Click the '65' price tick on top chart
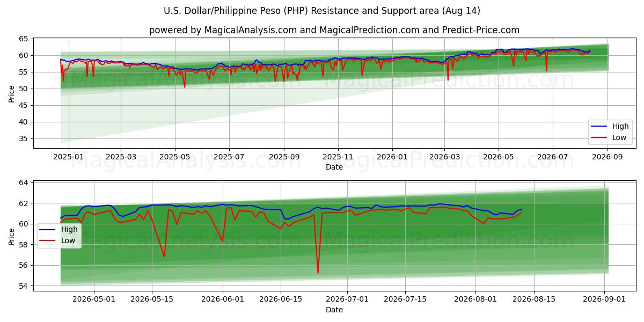The width and height of the screenshot is (644, 322). 24,39
